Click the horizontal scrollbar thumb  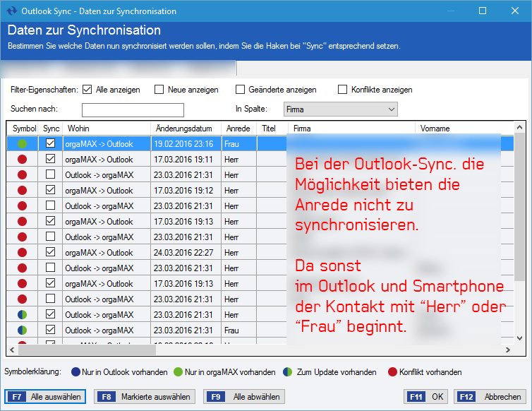tap(87, 350)
